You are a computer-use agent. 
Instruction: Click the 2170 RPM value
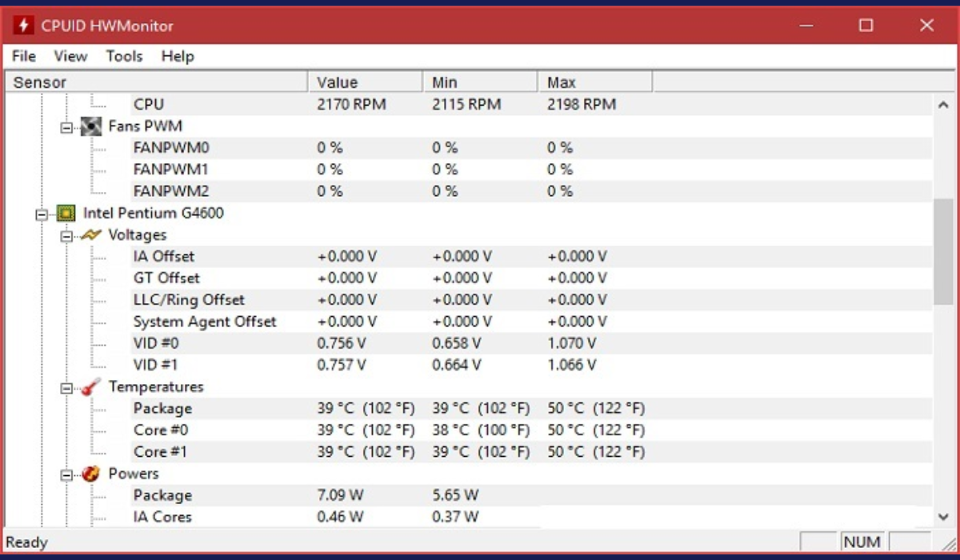[352, 105]
